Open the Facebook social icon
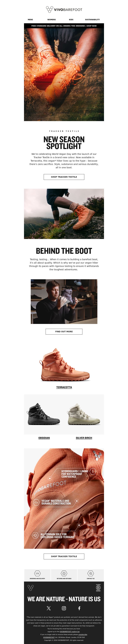128x644 pixels. (x=79, y=608)
